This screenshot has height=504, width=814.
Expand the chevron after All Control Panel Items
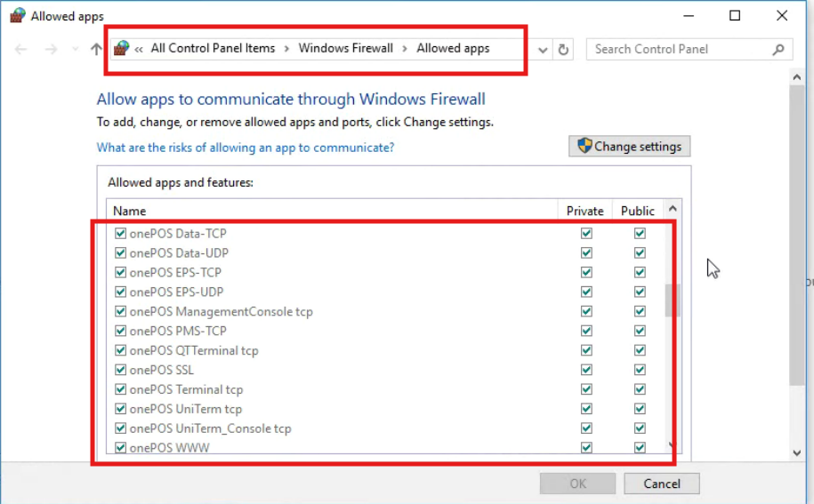click(x=286, y=49)
